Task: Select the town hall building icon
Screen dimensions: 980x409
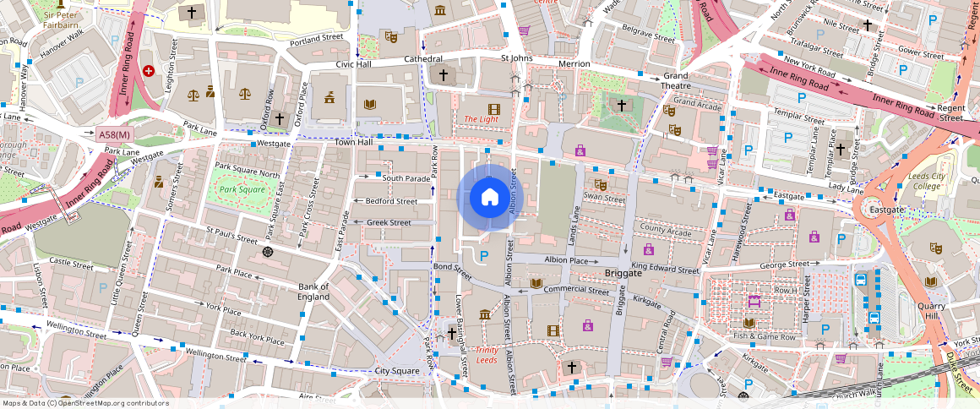Action: 329,97
